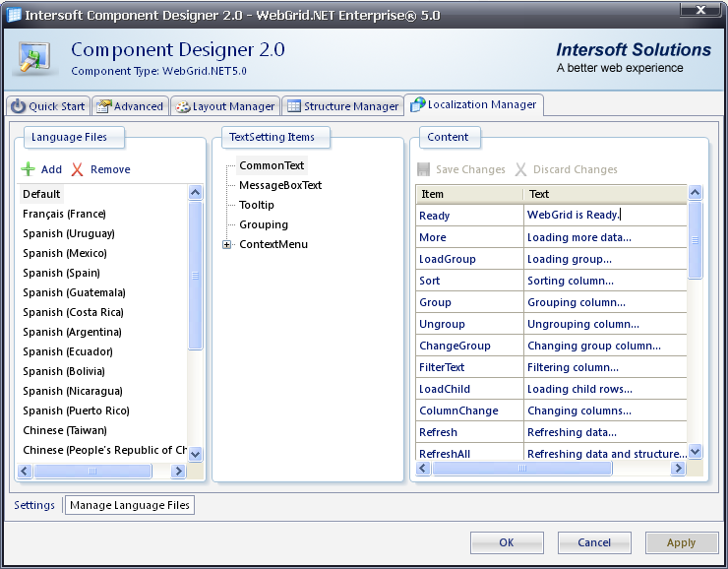The width and height of the screenshot is (728, 569).
Task: Open the Layout Manager tab
Action: 225,106
